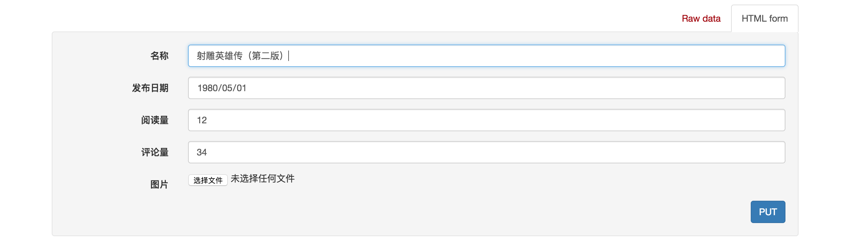Click the 名称 field label

159,56
